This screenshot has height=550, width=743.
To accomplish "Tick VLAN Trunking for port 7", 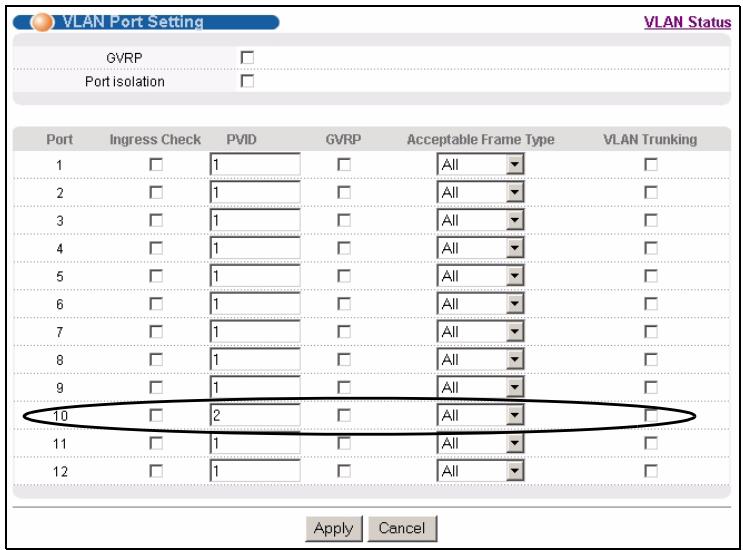I will [x=651, y=332].
